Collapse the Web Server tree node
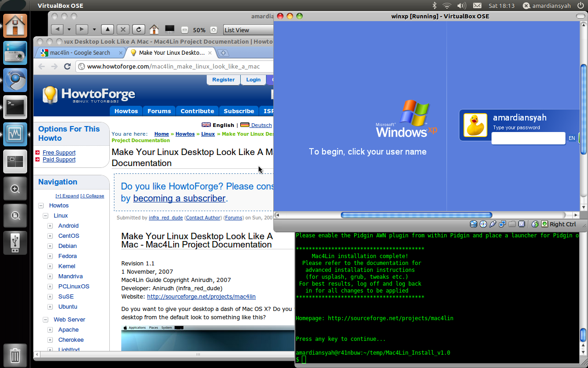Image resolution: width=588 pixels, height=368 pixels. (x=45, y=320)
